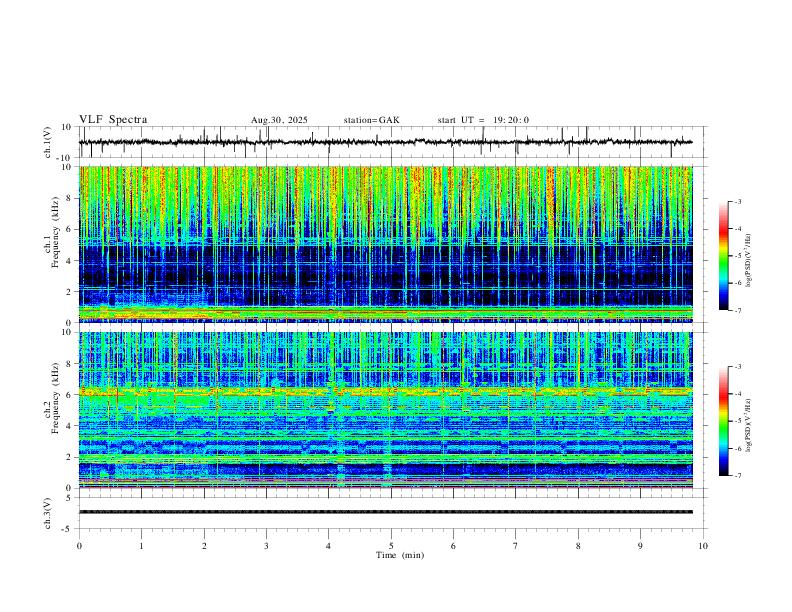The width and height of the screenshot is (792, 612).
Task: Click the ch.3 flat signal trace panel
Action: (391, 513)
